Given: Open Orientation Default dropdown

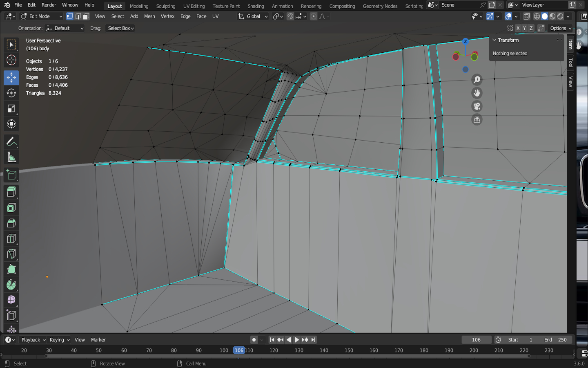Looking at the screenshot, I should pos(65,28).
